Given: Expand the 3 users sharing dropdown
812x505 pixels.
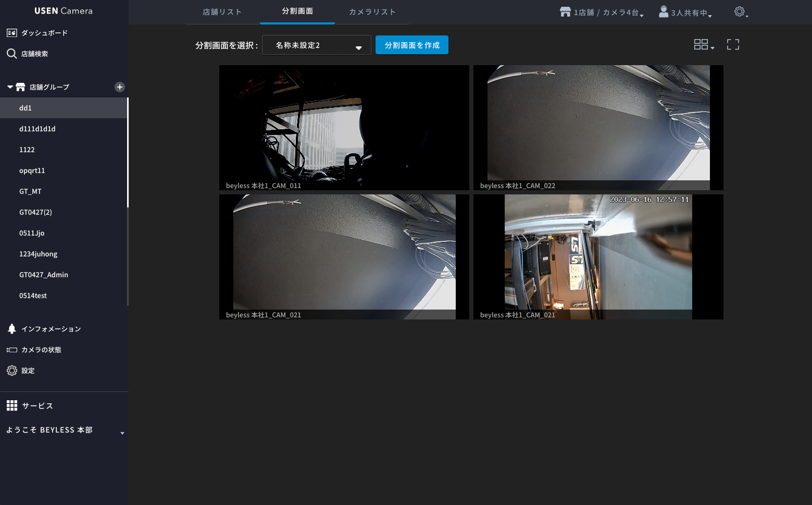Looking at the screenshot, I should [x=685, y=12].
